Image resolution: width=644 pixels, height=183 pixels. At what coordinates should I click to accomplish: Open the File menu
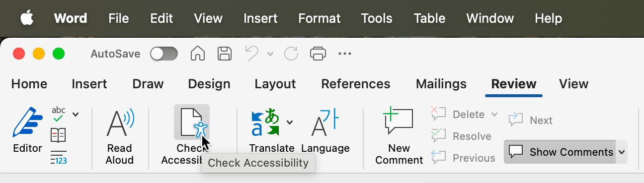click(119, 18)
